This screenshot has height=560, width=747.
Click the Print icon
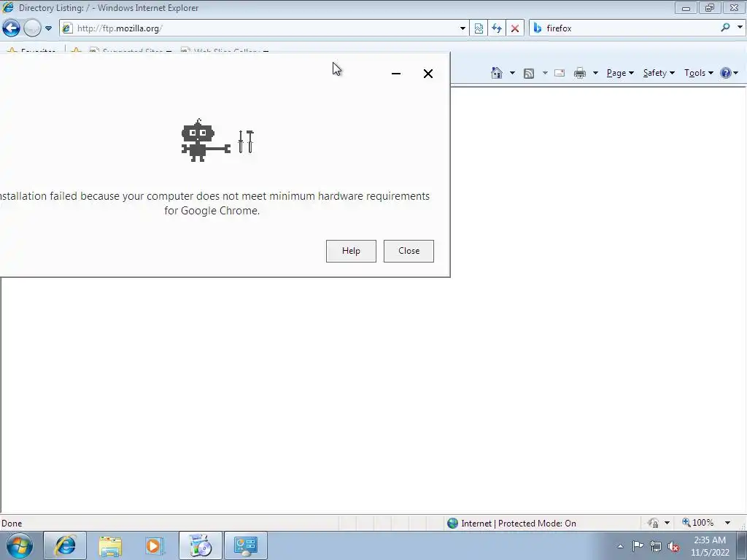point(580,73)
